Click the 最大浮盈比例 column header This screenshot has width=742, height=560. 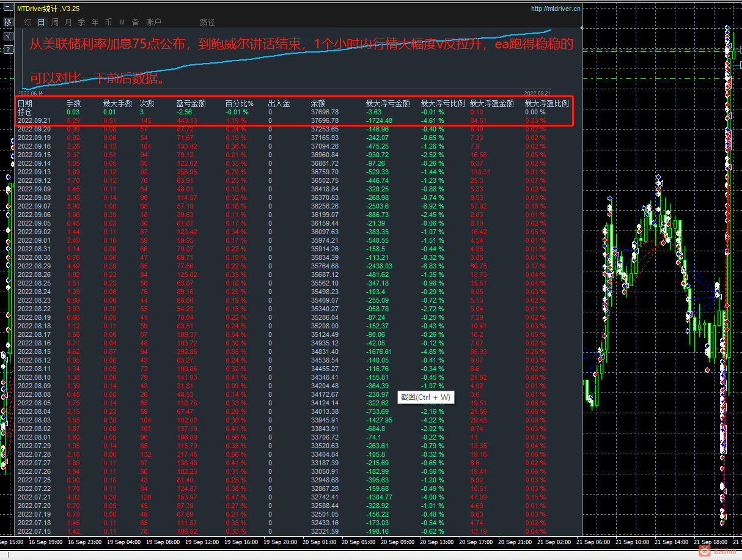click(x=546, y=104)
